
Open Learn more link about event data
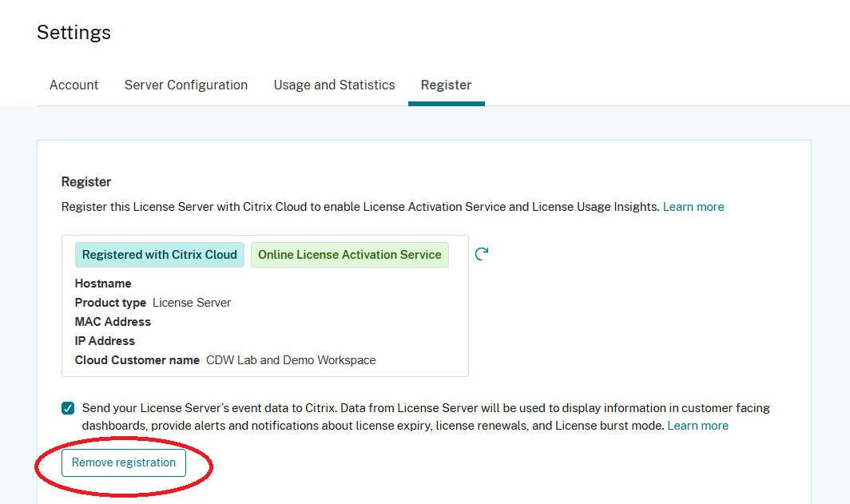(x=697, y=426)
